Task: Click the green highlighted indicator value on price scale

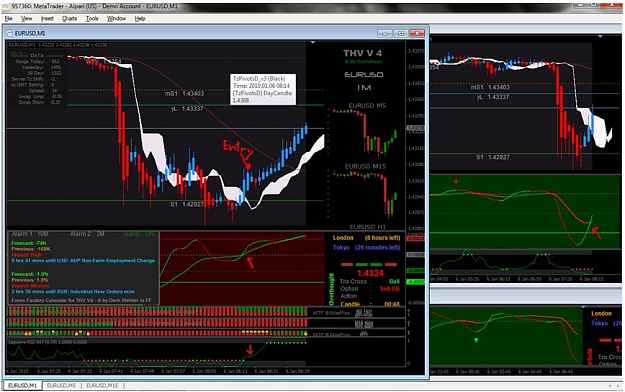Action: [415, 282]
